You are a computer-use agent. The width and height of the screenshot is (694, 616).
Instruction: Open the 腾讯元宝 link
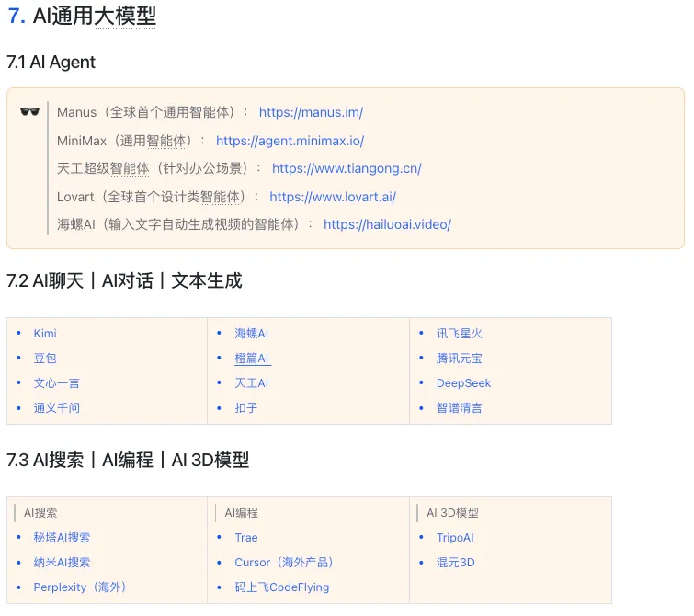point(459,359)
